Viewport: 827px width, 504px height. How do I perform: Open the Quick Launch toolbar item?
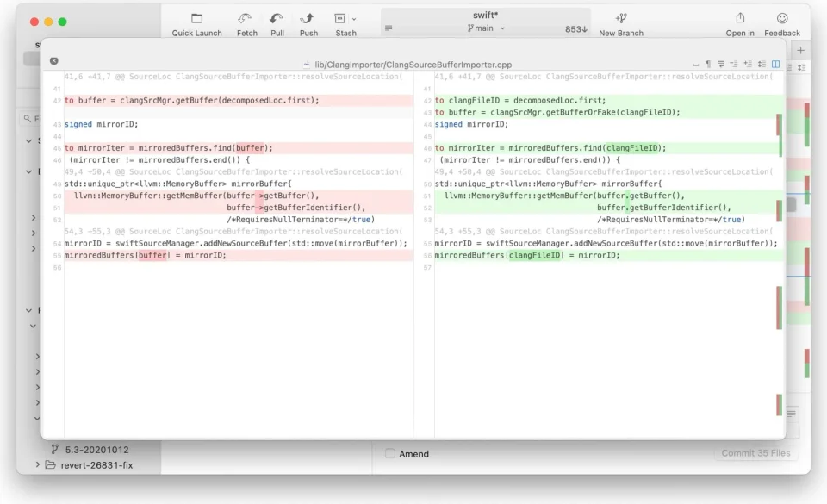pyautogui.click(x=196, y=24)
